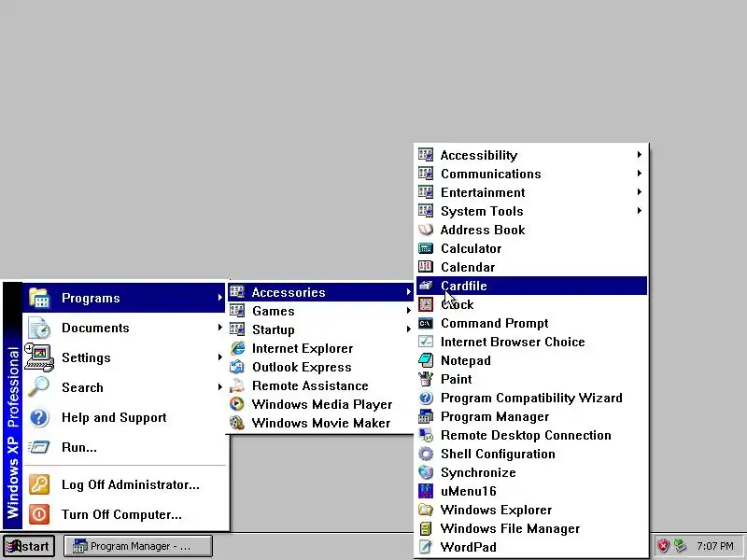The width and height of the screenshot is (747, 560).
Task: Select the Settings label in Start menu
Action: 86,357
